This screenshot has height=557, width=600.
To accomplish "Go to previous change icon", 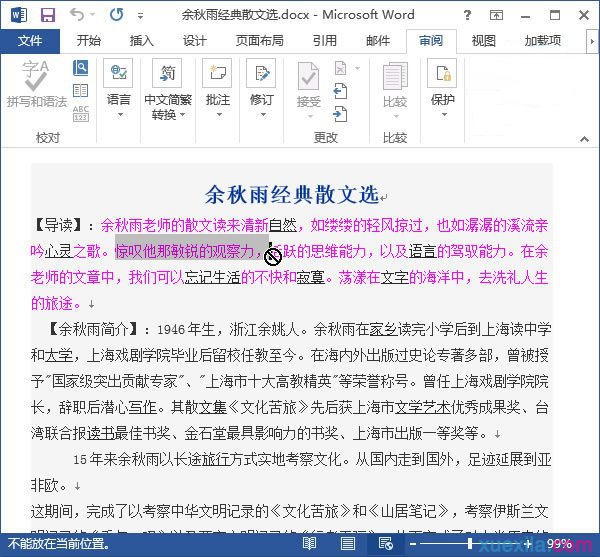I will [x=340, y=91].
